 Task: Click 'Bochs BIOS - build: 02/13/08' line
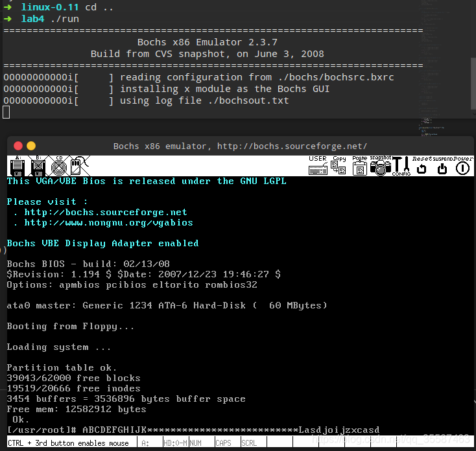pos(88,264)
